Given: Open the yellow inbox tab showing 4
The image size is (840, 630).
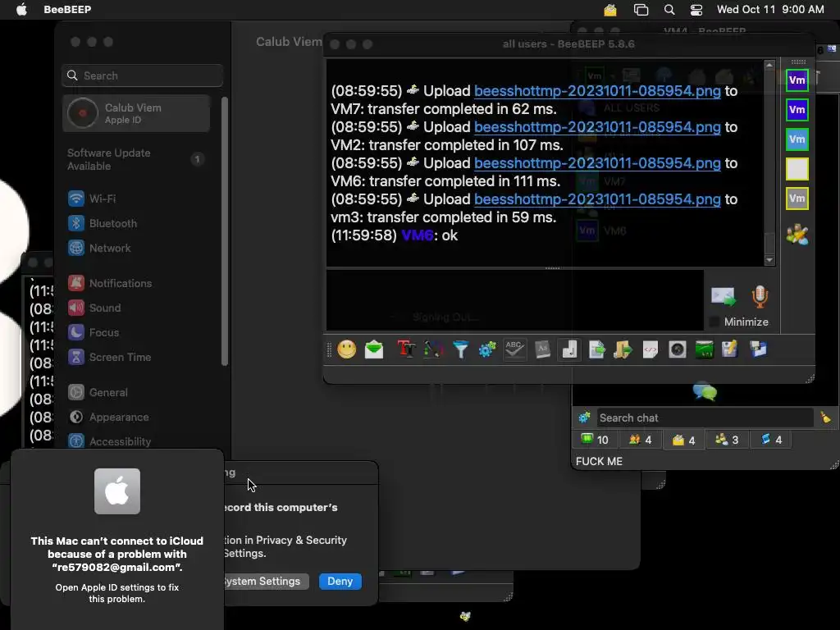Looking at the screenshot, I should (x=683, y=440).
